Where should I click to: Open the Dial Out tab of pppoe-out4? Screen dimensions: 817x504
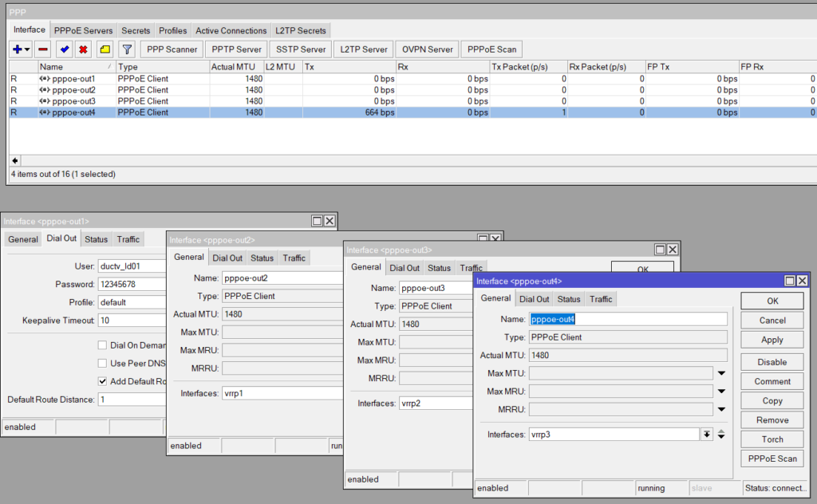click(x=534, y=299)
